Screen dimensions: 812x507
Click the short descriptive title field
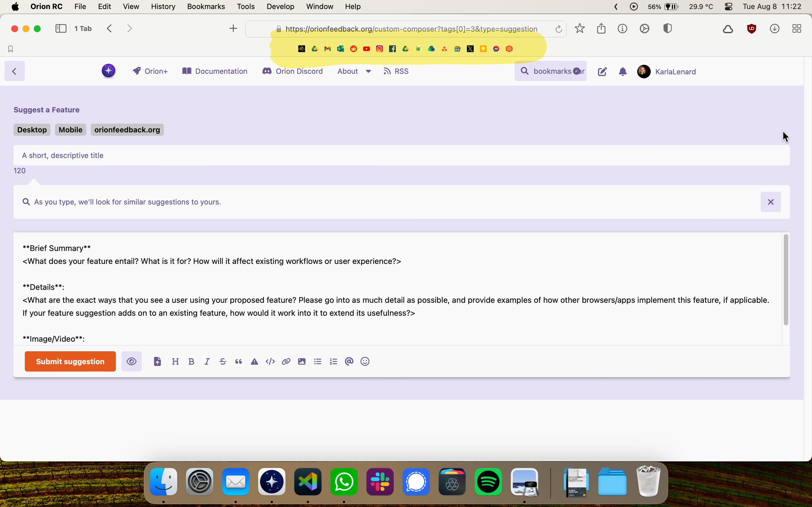tap(401, 155)
